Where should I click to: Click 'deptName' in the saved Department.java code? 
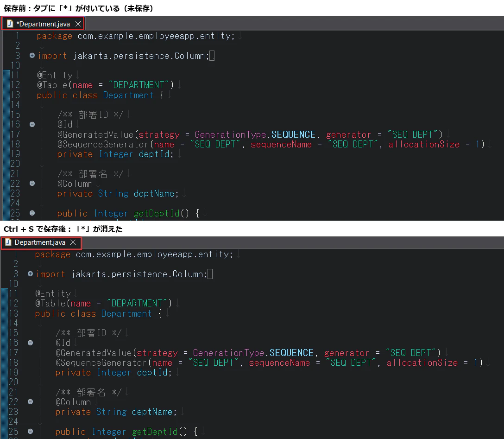coord(152,412)
